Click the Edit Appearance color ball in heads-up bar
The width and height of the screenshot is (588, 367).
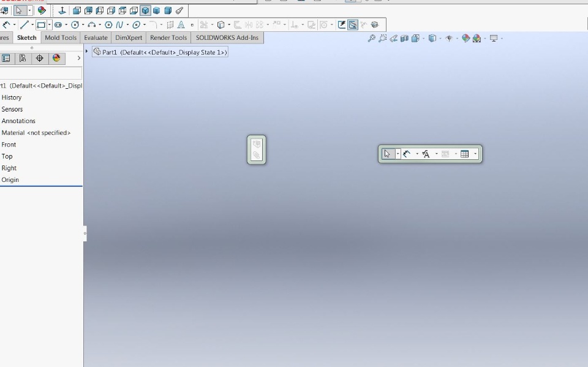pyautogui.click(x=466, y=38)
